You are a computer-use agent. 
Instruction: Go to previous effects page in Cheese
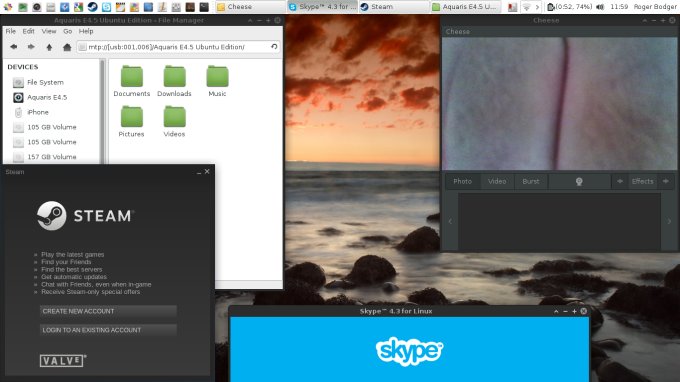coord(620,181)
